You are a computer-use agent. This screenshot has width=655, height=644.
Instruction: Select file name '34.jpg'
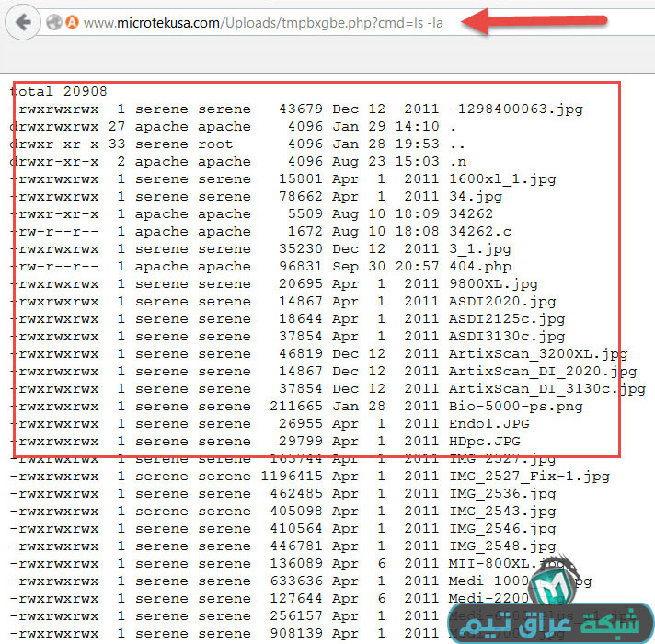[x=476, y=196]
